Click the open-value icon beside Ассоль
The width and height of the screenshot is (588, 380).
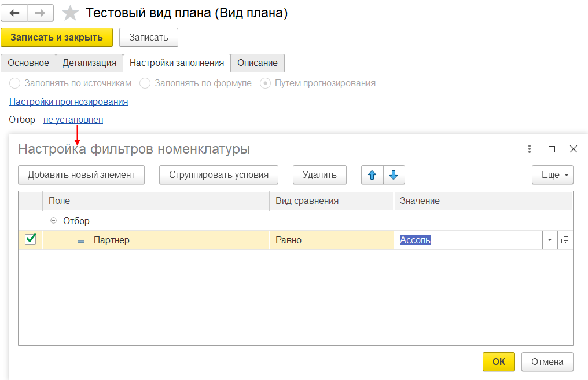tap(565, 240)
